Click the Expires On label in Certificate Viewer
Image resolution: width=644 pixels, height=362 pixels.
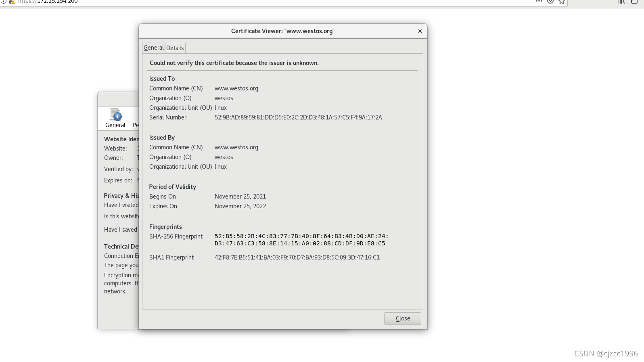(163, 206)
